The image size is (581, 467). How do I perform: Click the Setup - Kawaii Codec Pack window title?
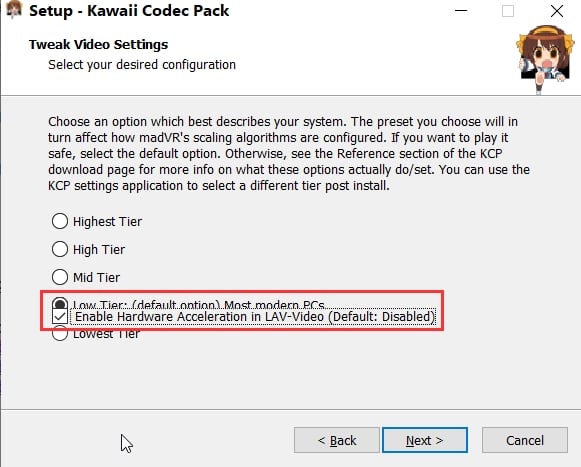coord(129,11)
